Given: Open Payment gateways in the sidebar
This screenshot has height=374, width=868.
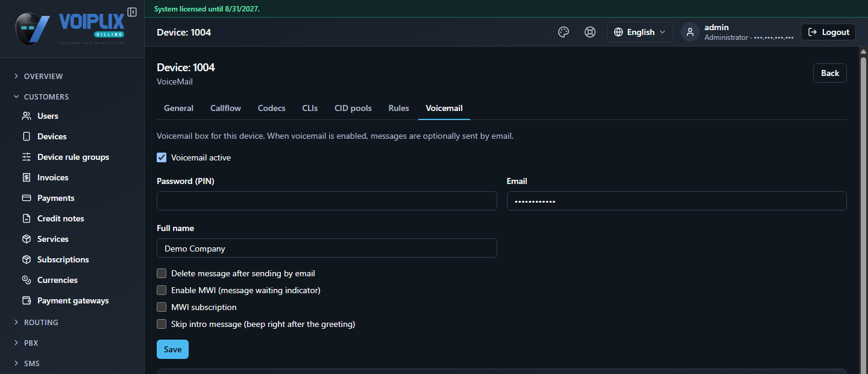Looking at the screenshot, I should 73,300.
